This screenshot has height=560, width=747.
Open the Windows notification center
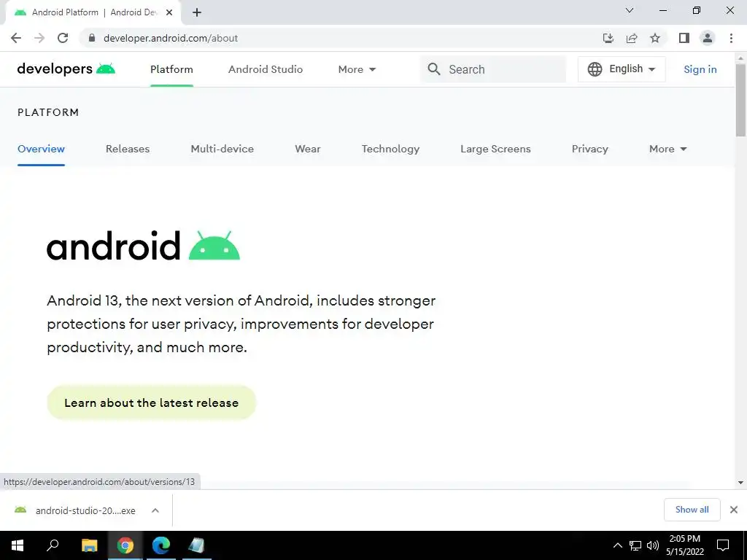coord(723,545)
